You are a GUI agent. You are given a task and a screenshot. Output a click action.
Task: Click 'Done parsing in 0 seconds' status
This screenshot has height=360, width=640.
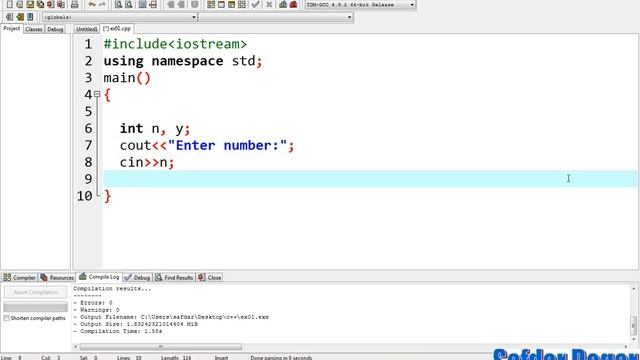(x=281, y=358)
